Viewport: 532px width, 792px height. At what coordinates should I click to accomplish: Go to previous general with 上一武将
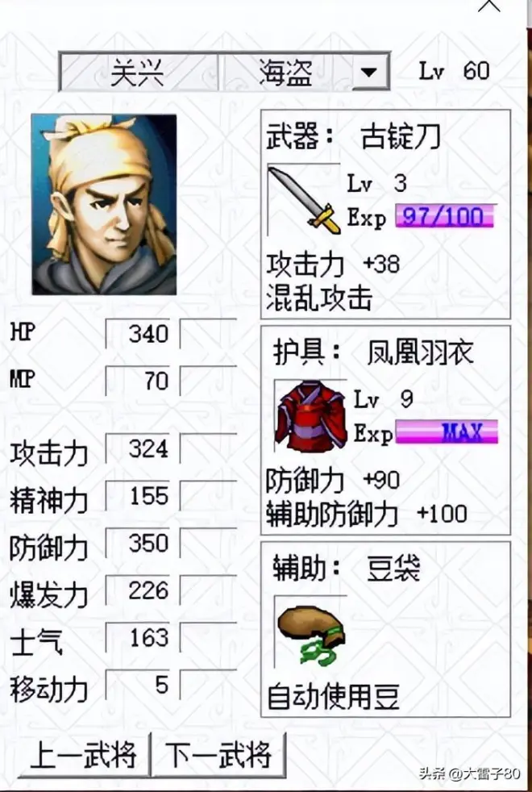pos(83,755)
